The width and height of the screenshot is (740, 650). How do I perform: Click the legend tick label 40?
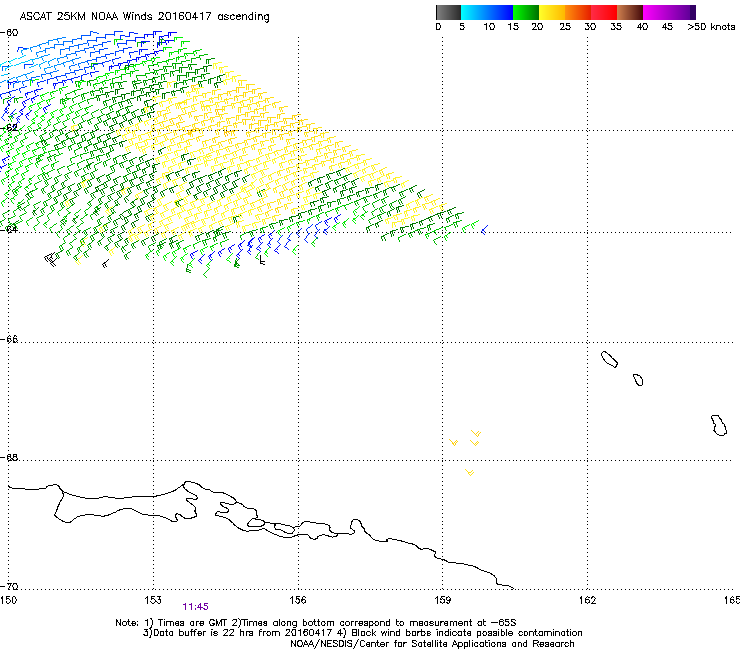click(642, 27)
